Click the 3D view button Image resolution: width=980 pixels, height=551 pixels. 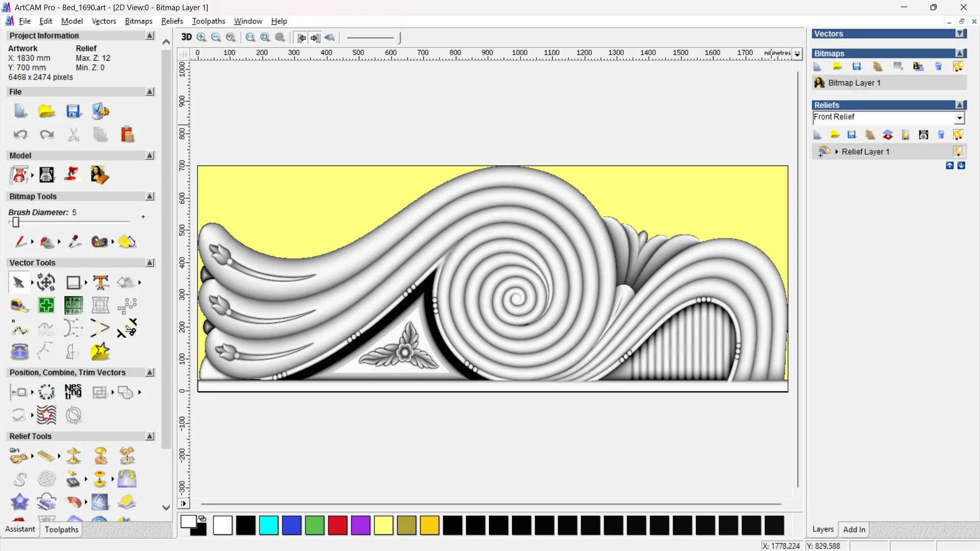pyautogui.click(x=186, y=37)
